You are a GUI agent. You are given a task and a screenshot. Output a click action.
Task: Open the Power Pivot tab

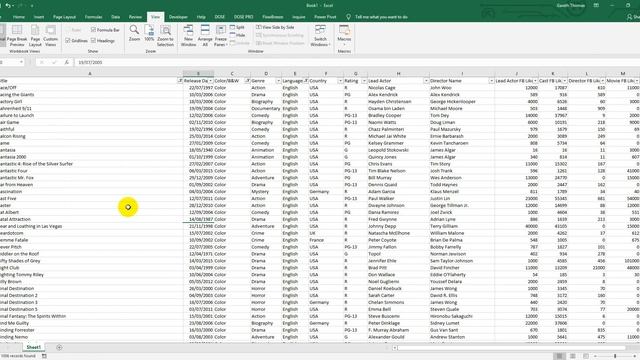(325, 17)
